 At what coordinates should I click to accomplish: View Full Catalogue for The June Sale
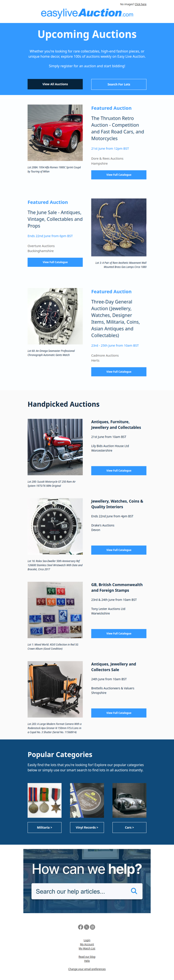55,262
